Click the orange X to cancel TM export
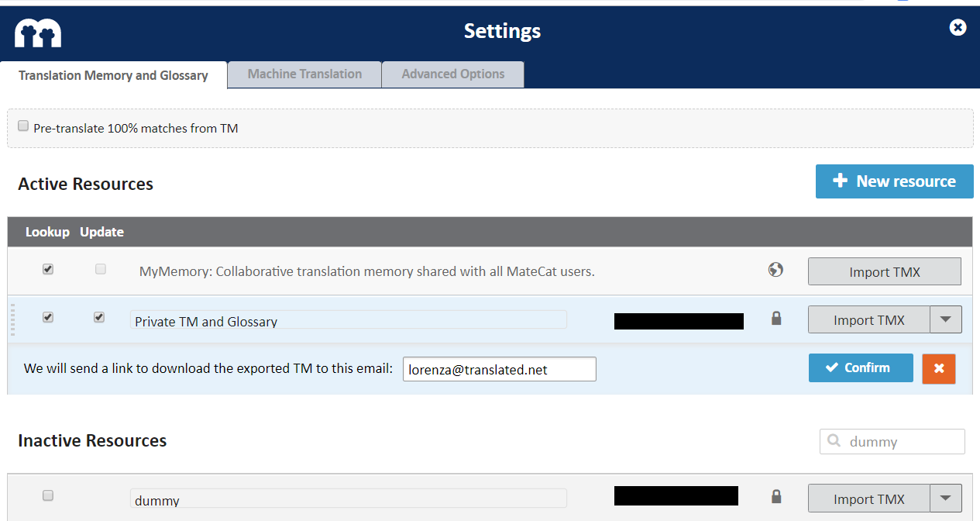980x521 pixels. click(x=938, y=369)
